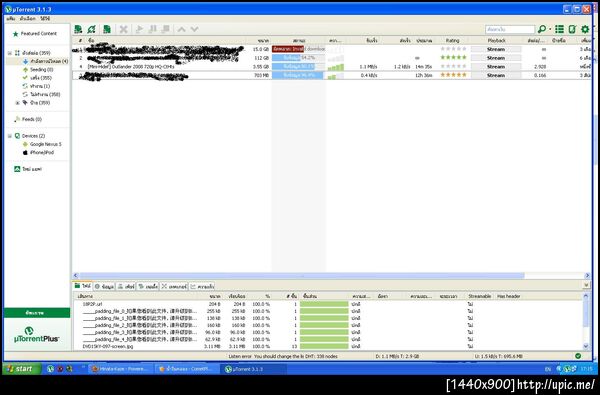600x395 pixels.
Task: Click the µTorrent 3.1.3 taskbar button
Action: pos(253,369)
